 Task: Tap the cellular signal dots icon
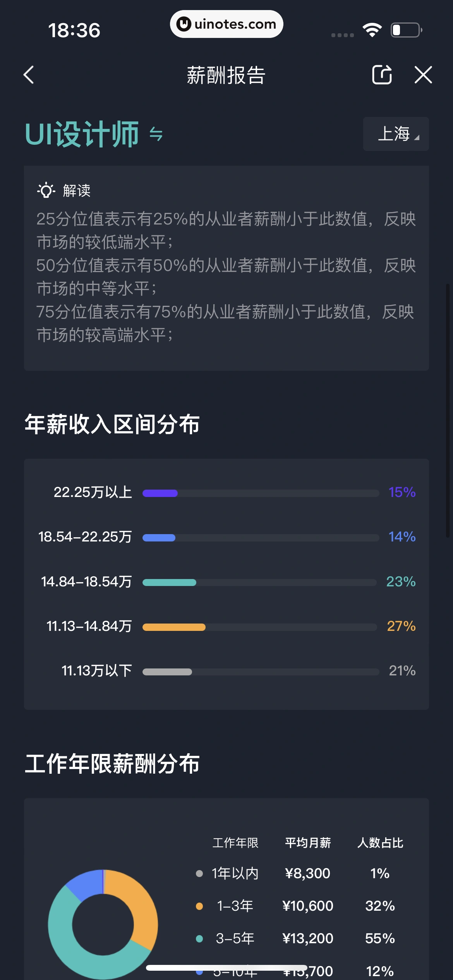[x=341, y=35]
